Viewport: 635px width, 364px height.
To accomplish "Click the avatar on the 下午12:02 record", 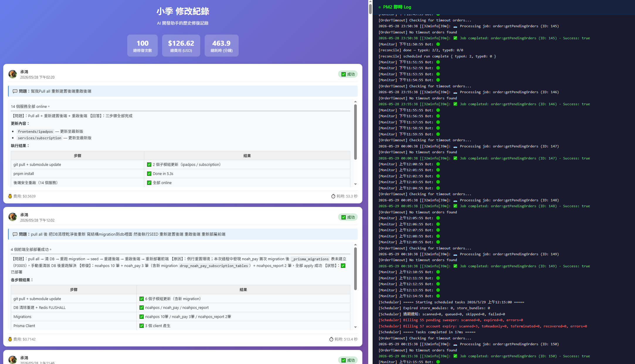I will coord(13,217).
